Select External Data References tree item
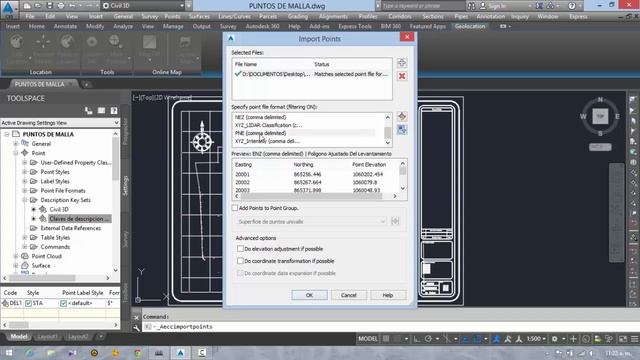 click(71, 228)
